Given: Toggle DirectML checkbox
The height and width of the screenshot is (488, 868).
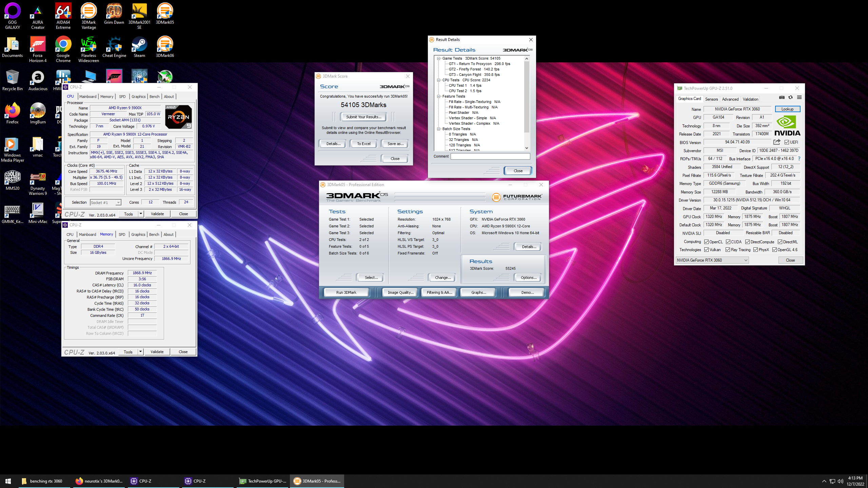Looking at the screenshot, I should coord(780,242).
